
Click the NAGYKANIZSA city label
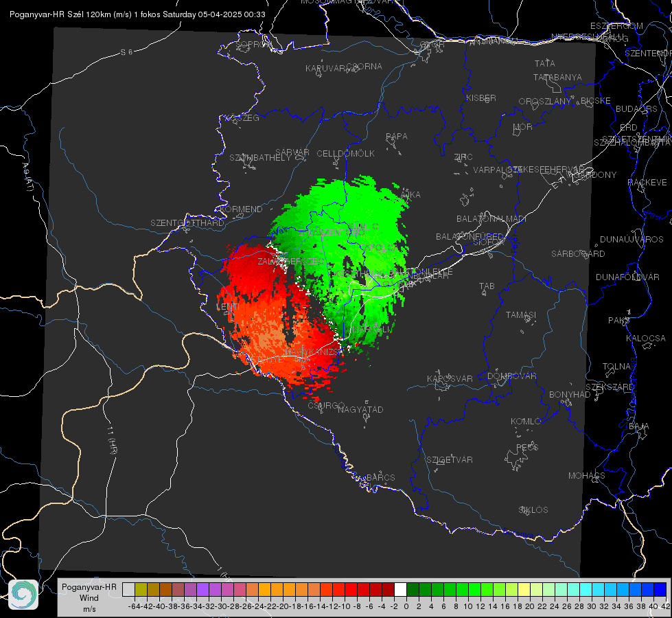pyautogui.click(x=314, y=352)
